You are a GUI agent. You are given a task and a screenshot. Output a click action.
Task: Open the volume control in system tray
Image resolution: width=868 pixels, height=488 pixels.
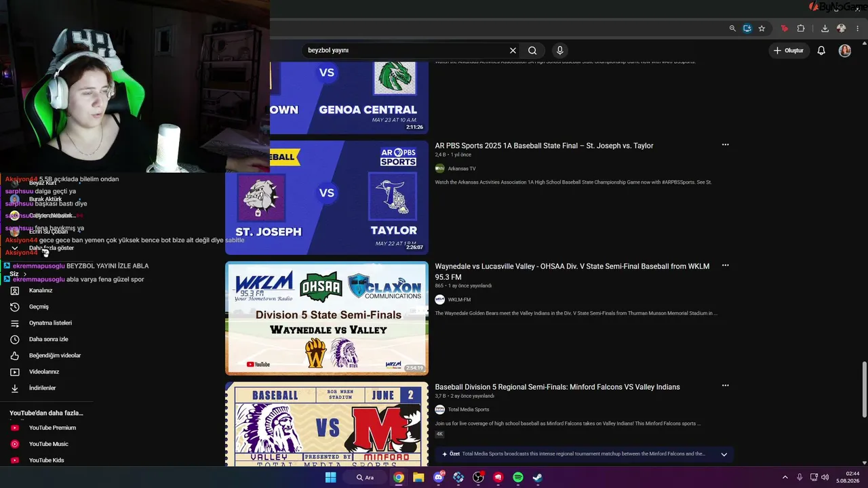tap(825, 477)
